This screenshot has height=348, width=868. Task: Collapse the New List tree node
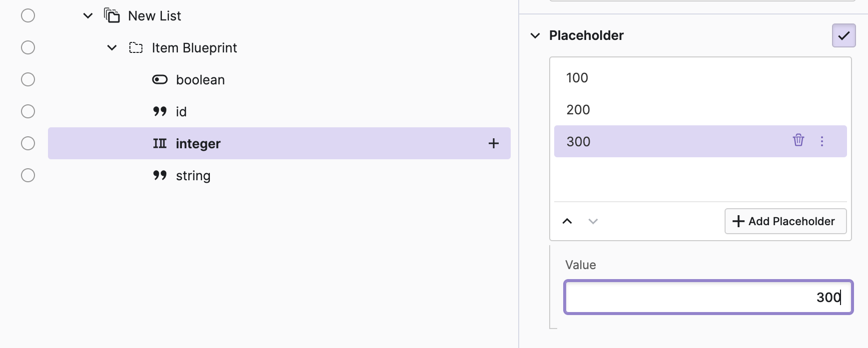[x=88, y=16]
